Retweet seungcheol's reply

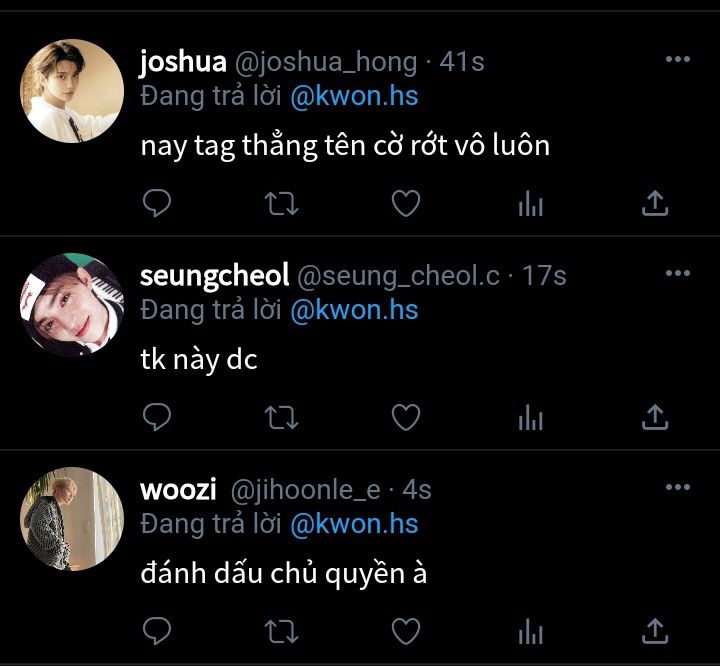pyautogui.click(x=281, y=418)
